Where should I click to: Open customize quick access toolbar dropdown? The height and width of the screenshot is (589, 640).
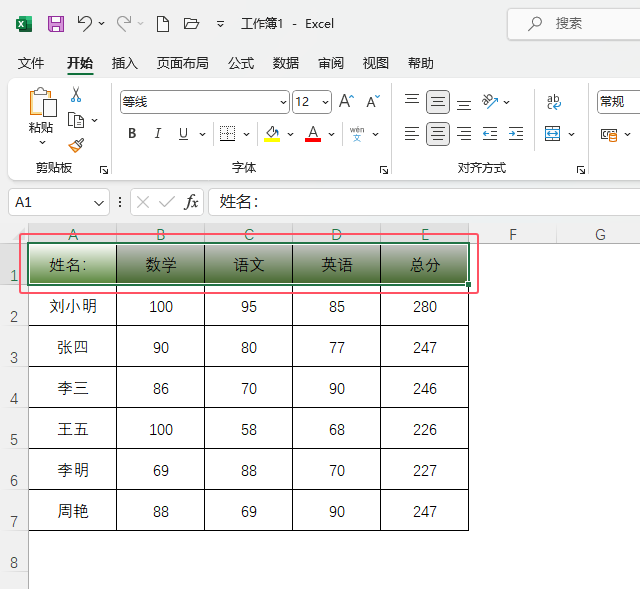220,24
